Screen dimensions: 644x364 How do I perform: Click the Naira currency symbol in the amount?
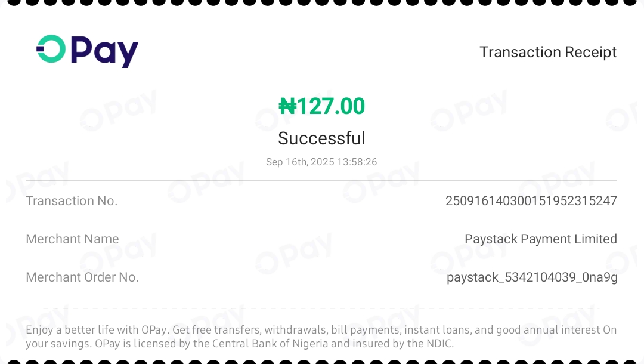coord(287,106)
